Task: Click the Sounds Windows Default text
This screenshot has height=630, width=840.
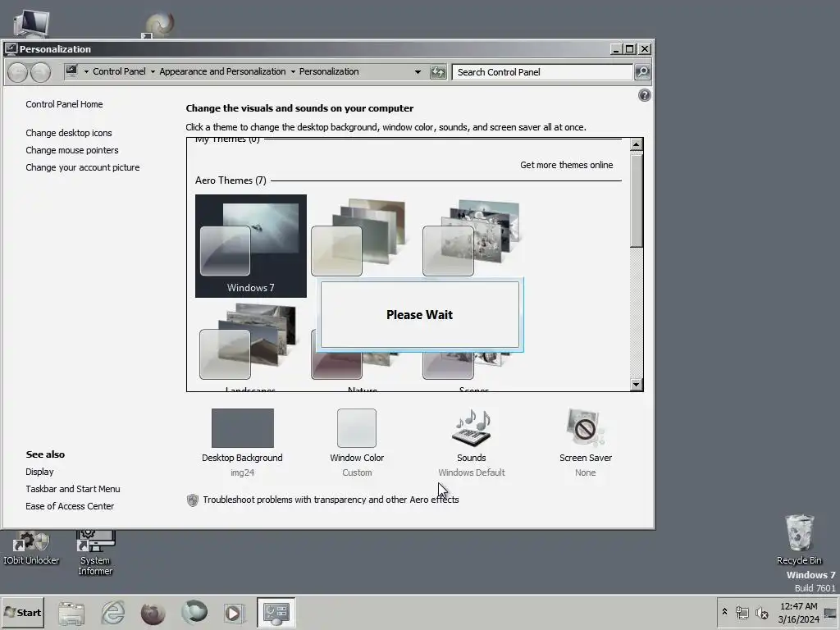Action: click(472, 473)
